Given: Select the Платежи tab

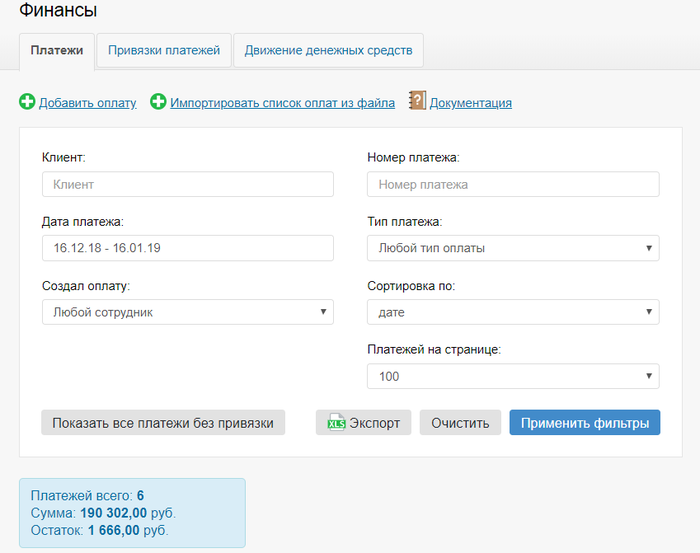Looking at the screenshot, I should 57,50.
